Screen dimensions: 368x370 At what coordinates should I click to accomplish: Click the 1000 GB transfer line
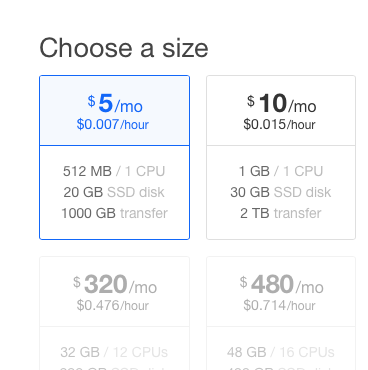pos(114,213)
